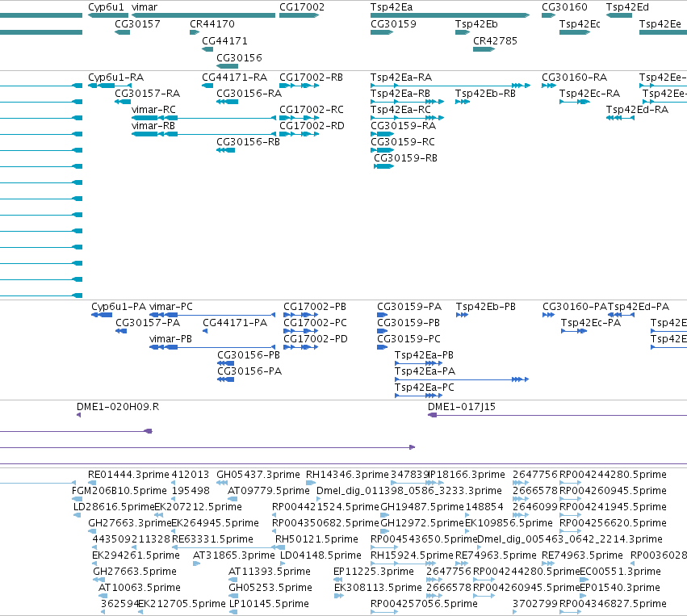Click the vimar gene bar
687x616 pixels.
[x=203, y=15]
